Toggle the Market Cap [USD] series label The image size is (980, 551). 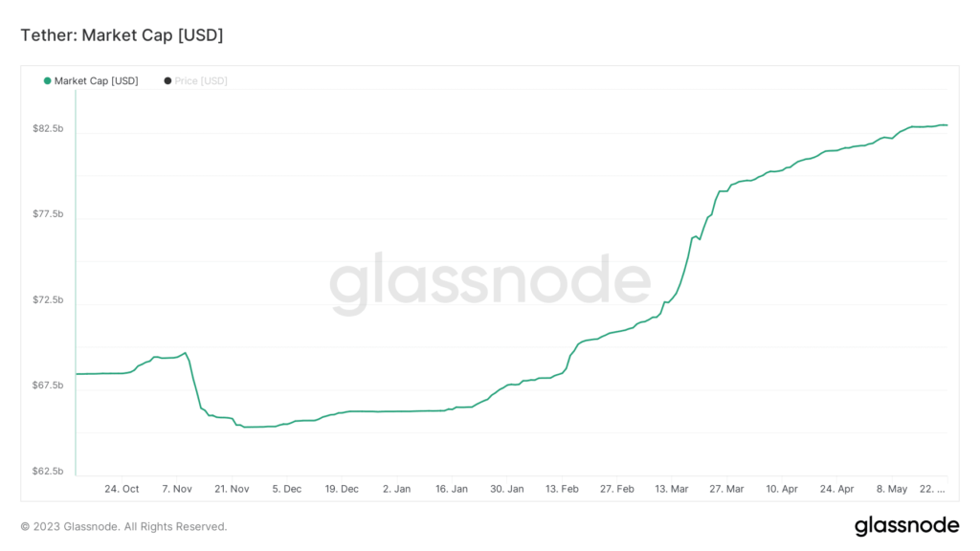pyautogui.click(x=97, y=81)
